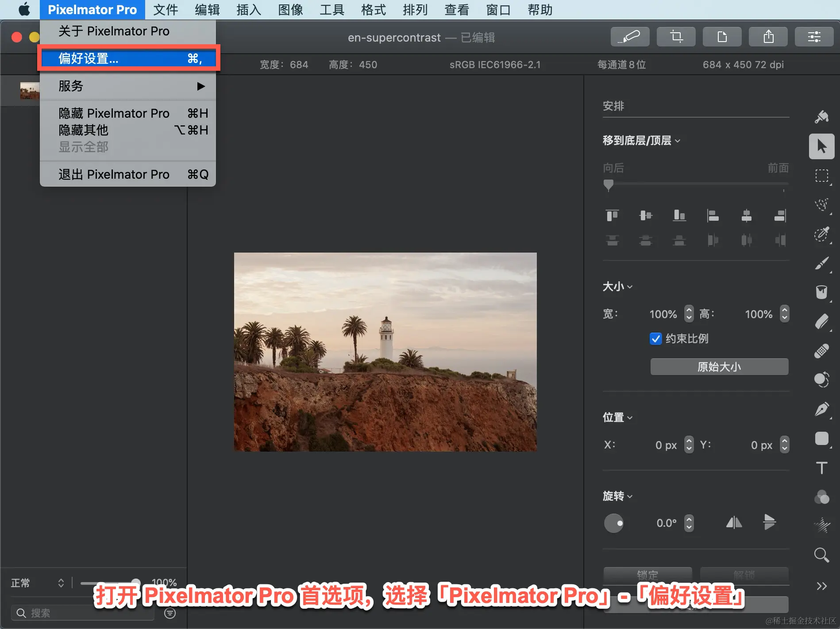The width and height of the screenshot is (840, 629).
Task: Flip the layer vertically
Action: pyautogui.click(x=770, y=522)
